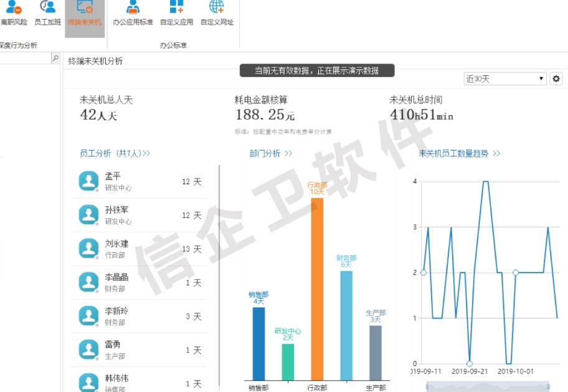This screenshot has height=392, width=568.
Task: Click data point at 2019-09-21
Action: [x=470, y=364]
